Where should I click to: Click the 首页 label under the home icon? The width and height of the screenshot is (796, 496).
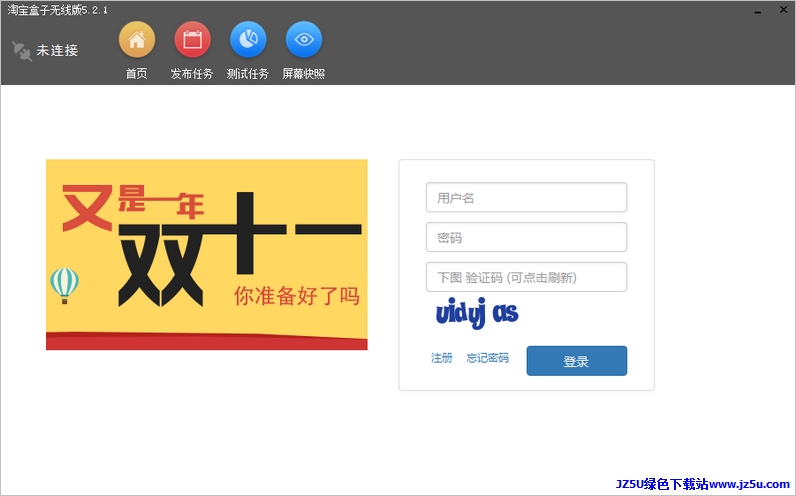coord(137,74)
